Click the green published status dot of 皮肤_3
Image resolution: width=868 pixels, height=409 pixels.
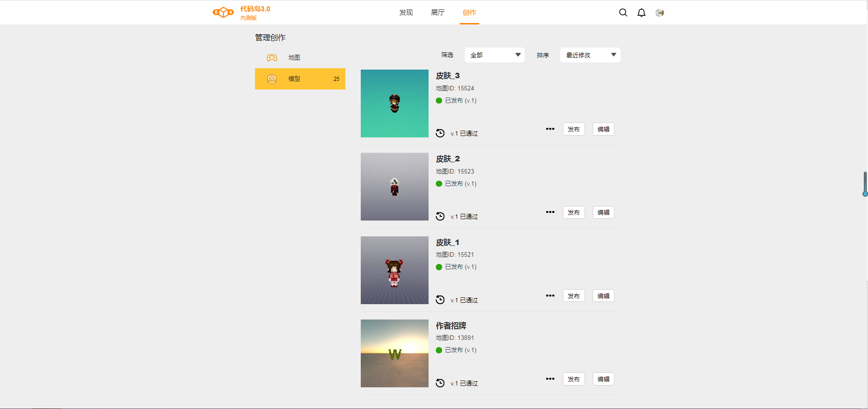click(x=439, y=100)
